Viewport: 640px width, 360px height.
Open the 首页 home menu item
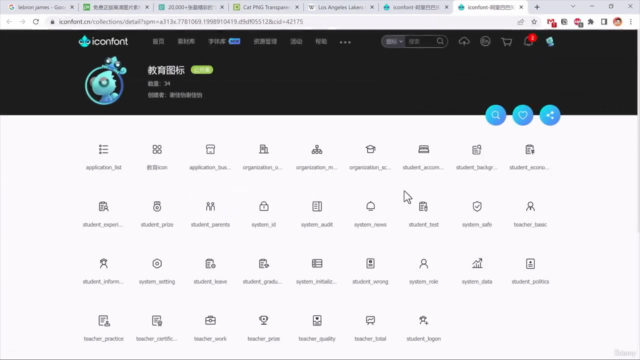pos(158,42)
